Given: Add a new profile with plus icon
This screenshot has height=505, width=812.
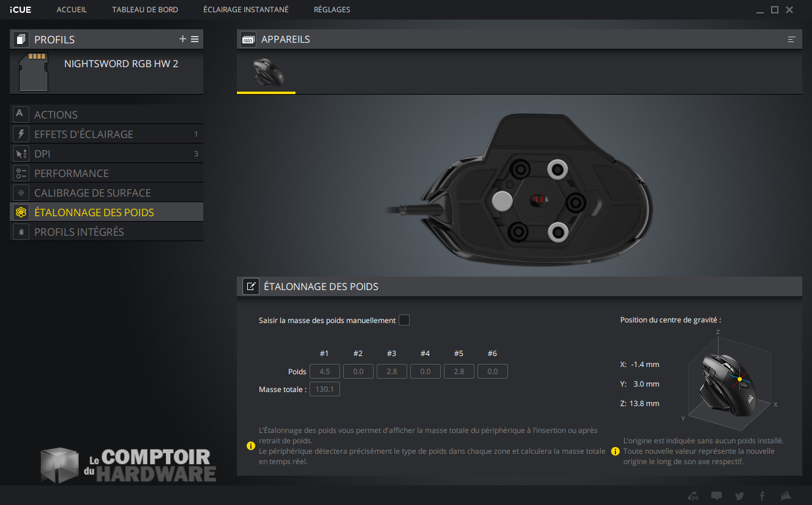Looking at the screenshot, I should tap(183, 39).
